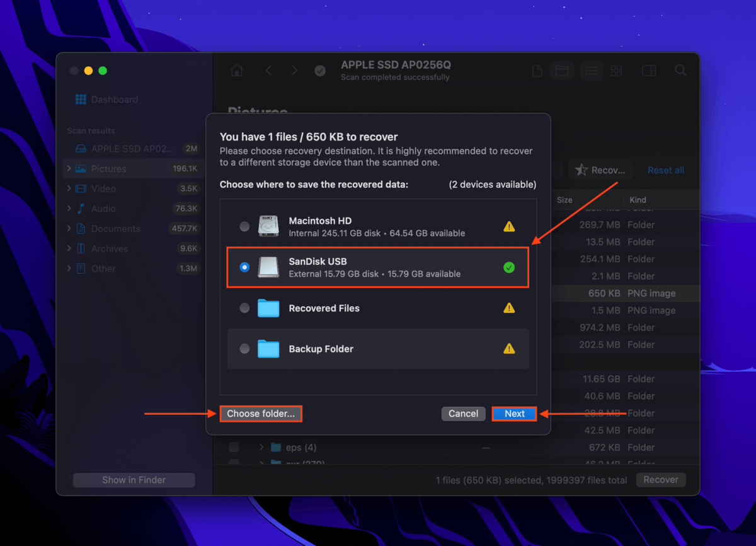The width and height of the screenshot is (756, 546).
Task: Choose the Backup Folder radio button
Action: click(x=244, y=349)
